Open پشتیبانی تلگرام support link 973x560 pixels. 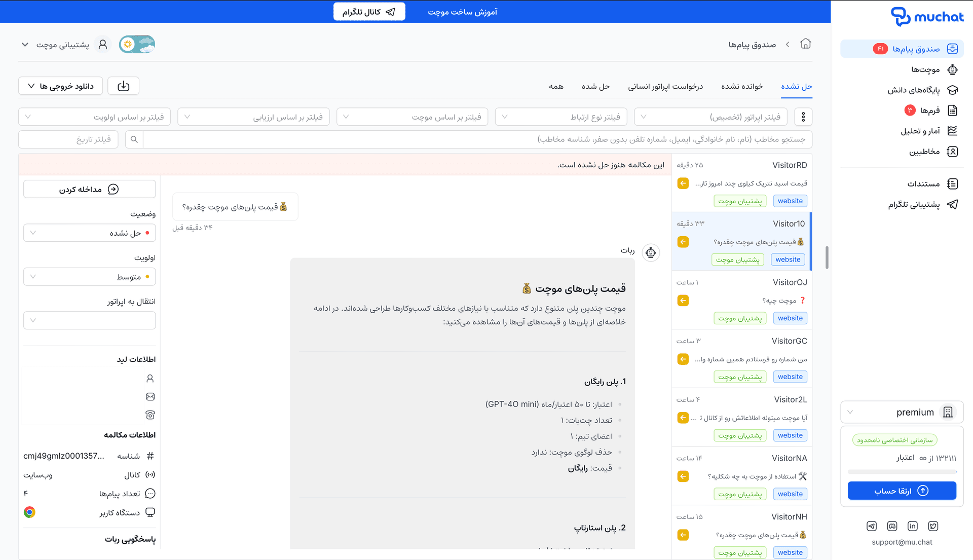pos(922,204)
